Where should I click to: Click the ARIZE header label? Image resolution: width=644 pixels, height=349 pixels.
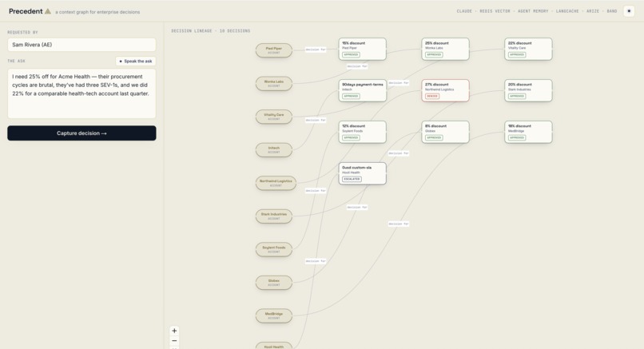pyautogui.click(x=593, y=11)
